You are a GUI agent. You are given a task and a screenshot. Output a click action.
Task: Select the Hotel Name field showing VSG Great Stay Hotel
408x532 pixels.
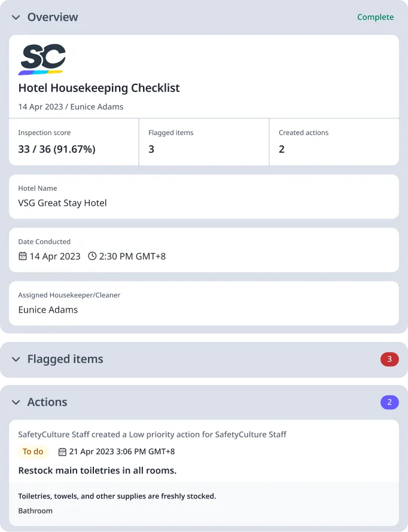[x=203, y=197]
